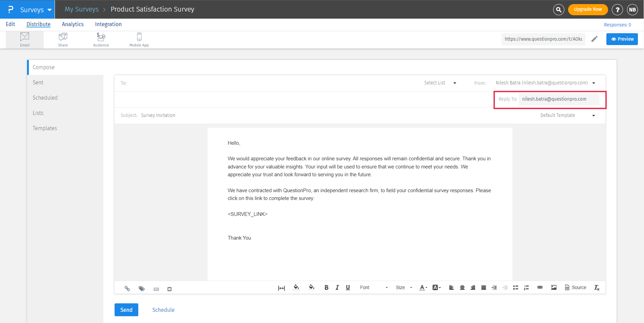Switch to the Analytics tab
This screenshot has height=323, width=644.
point(73,24)
